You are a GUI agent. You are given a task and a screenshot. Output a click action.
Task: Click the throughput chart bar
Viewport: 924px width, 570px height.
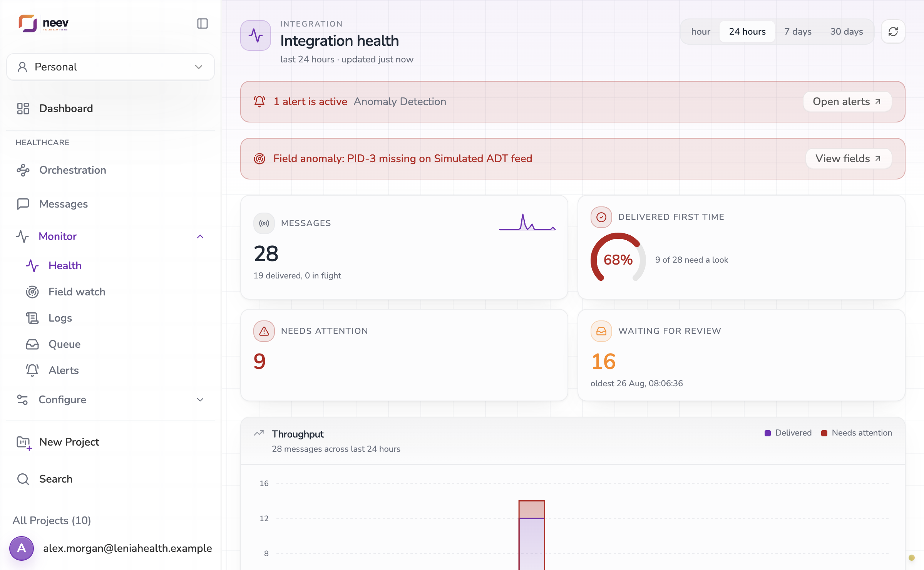(x=532, y=535)
